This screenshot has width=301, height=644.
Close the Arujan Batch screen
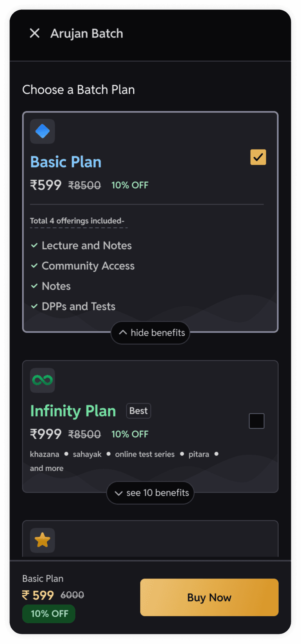(x=34, y=34)
